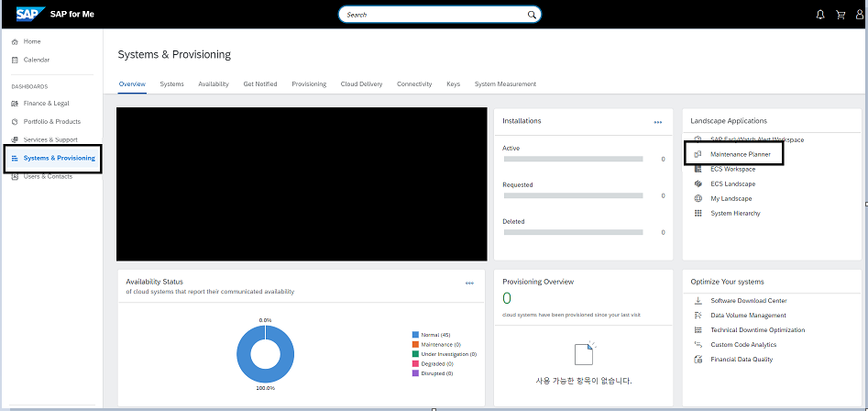Click the purple Disrupted legend swatch

point(415,373)
